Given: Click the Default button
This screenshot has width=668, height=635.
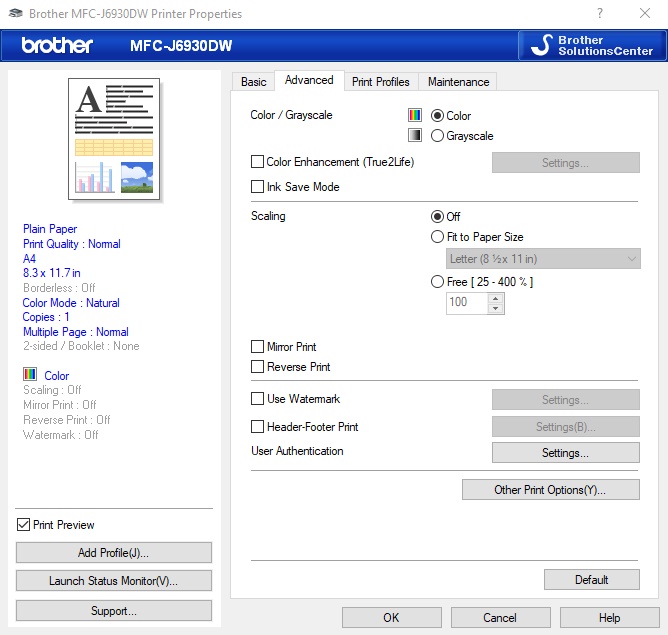Looking at the screenshot, I should point(591,580).
